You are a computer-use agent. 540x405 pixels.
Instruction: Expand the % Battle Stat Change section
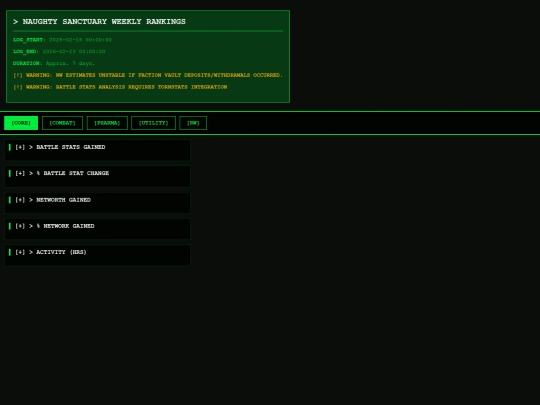click(x=97, y=176)
